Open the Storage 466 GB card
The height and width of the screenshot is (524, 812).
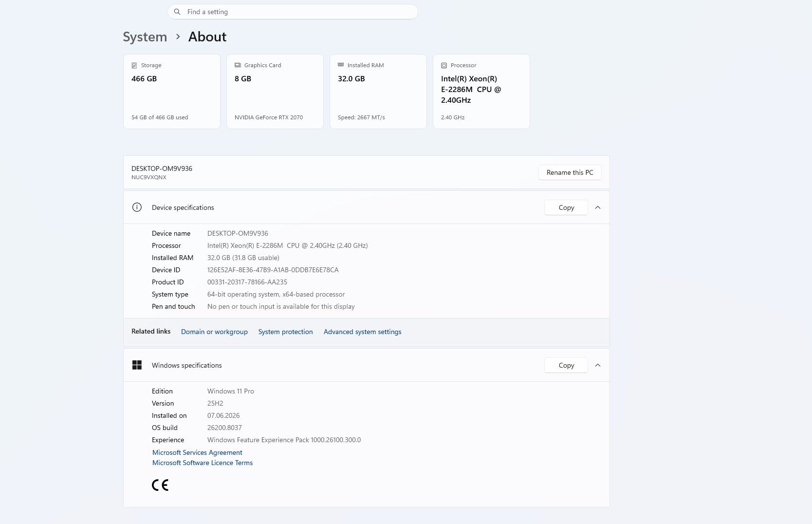172,92
